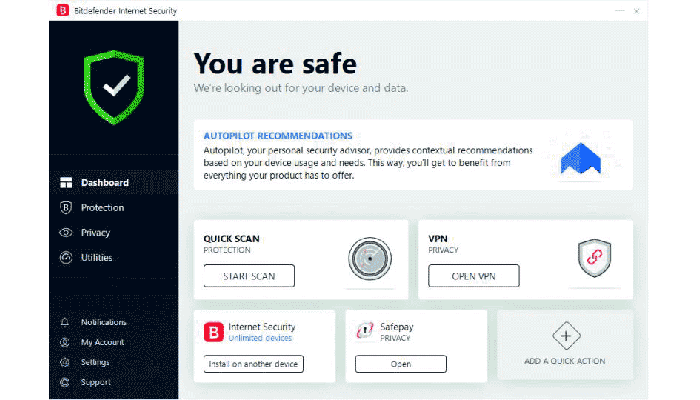Click the Protection shield B icon
This screenshot has height=400, width=700.
click(66, 208)
